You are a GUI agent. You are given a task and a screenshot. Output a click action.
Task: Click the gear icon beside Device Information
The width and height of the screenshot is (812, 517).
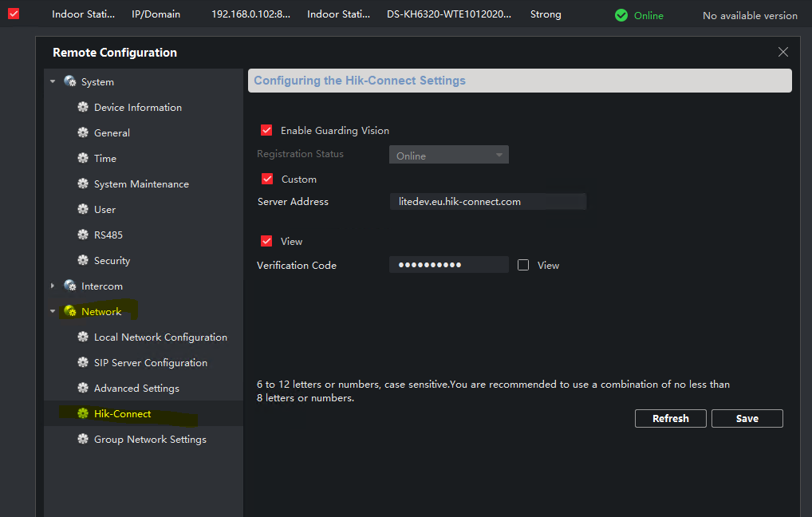tap(82, 107)
